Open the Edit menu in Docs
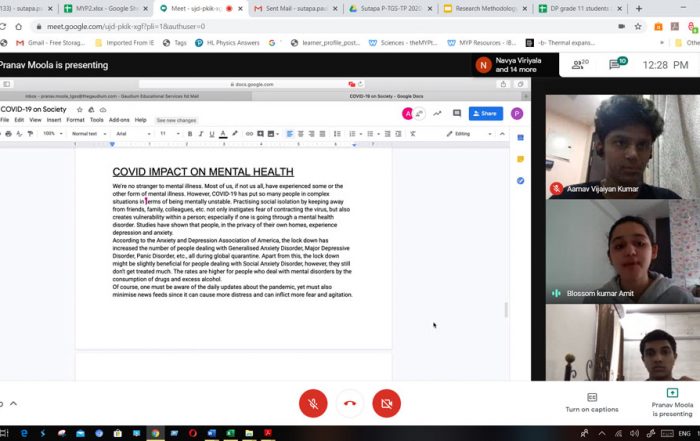This screenshot has height=441, width=700. tap(19, 120)
